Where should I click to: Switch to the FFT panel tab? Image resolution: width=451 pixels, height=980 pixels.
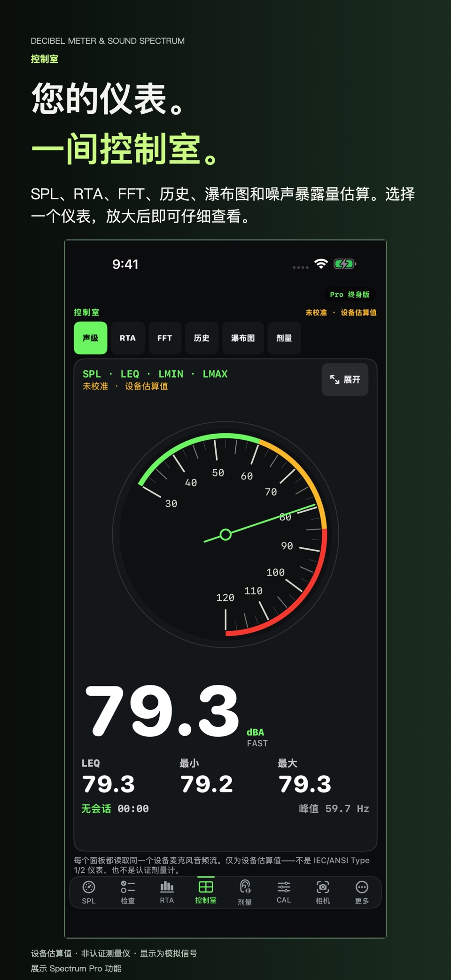point(165,338)
